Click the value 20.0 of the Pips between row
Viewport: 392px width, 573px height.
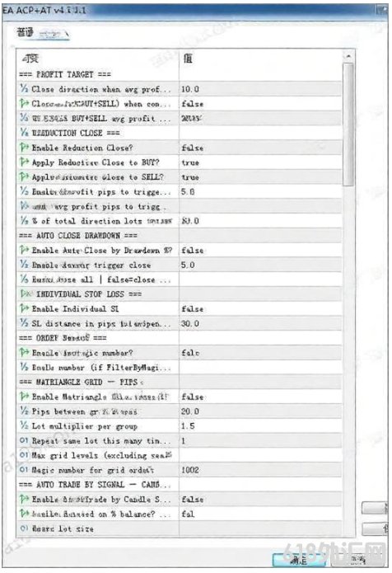(190, 411)
